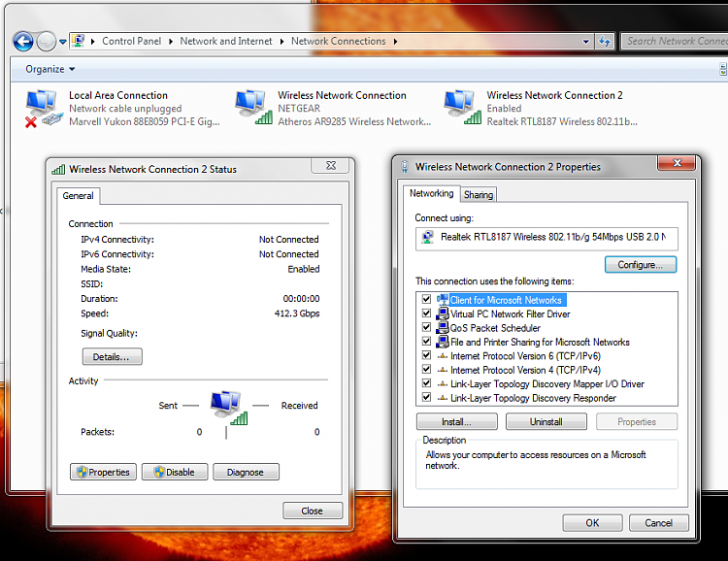Toggle Link-Layer Topology Discovery Responder checkbox

tap(427, 397)
